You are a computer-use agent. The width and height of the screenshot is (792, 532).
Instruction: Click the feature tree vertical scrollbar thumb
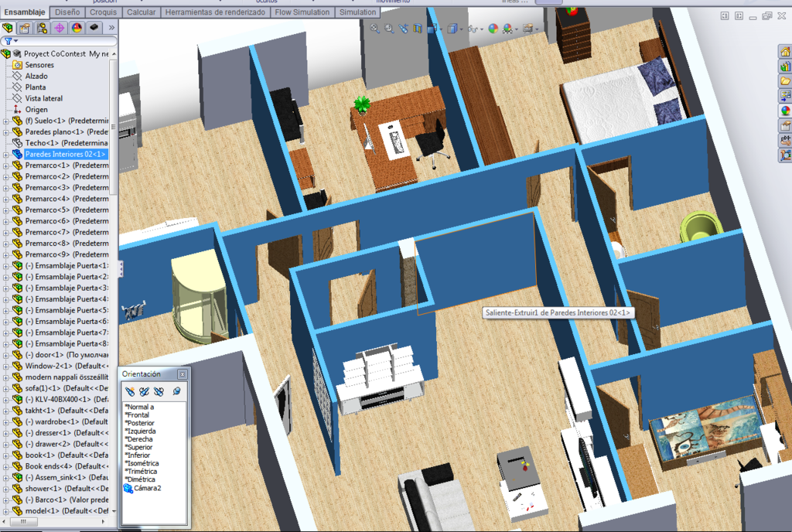pos(114,127)
